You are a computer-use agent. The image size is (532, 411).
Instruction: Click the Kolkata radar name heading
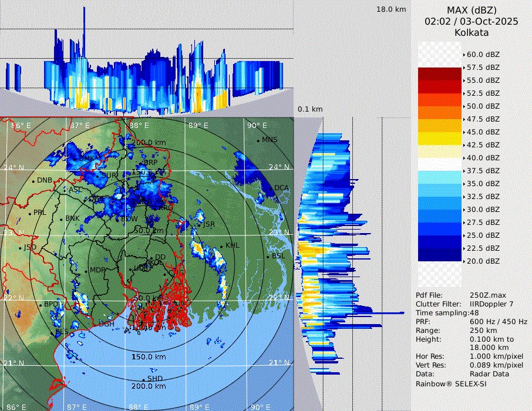pos(472,32)
